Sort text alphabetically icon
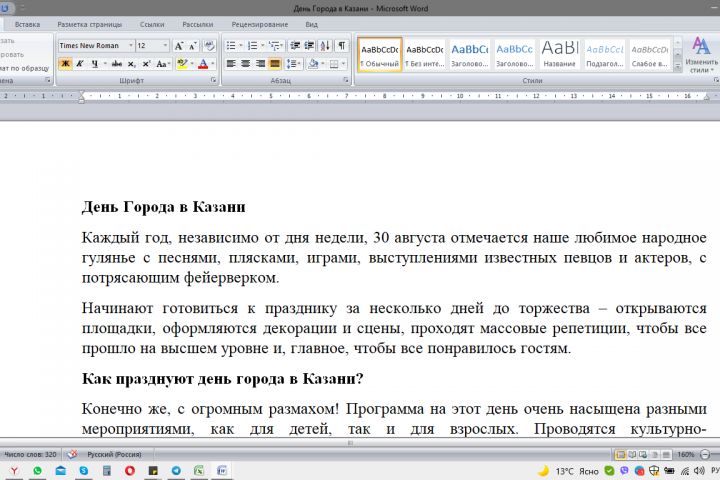This screenshot has height=480, width=720. tap(325, 45)
